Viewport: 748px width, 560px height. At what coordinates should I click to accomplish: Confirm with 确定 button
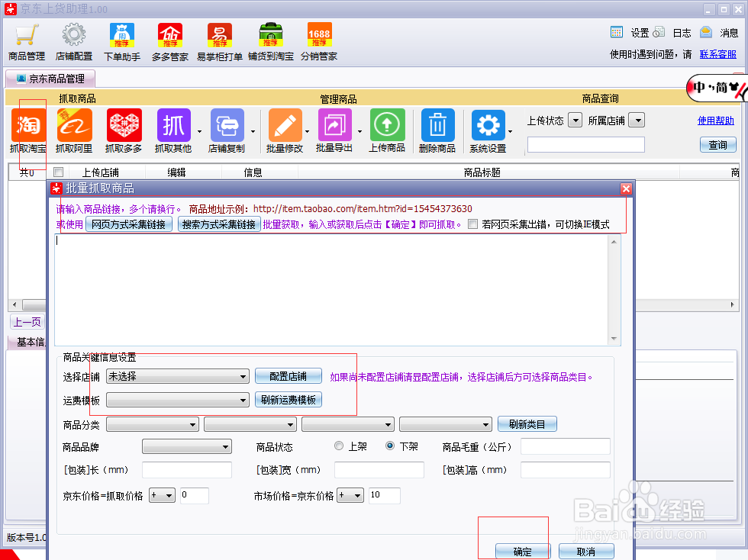click(x=523, y=552)
